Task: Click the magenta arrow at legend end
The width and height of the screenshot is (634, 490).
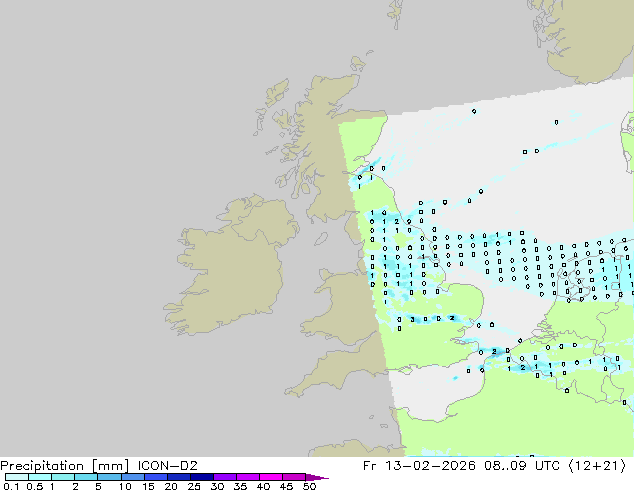Action: 319,478
